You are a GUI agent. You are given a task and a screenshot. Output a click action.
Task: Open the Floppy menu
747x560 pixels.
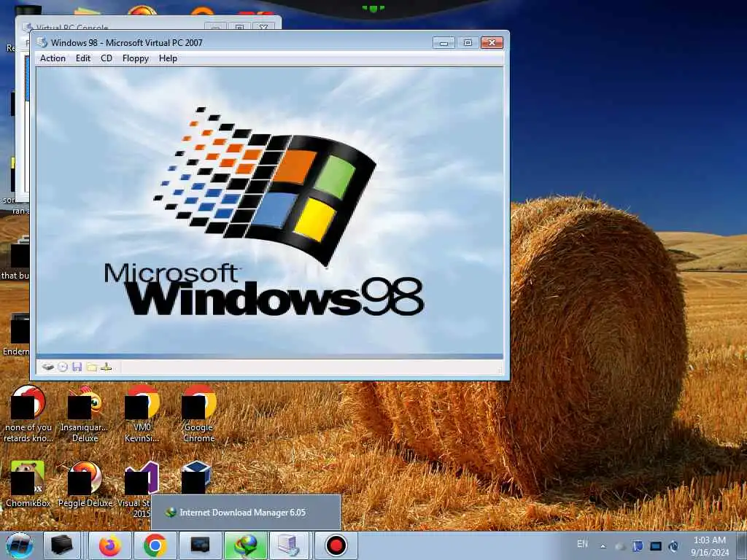[135, 58]
